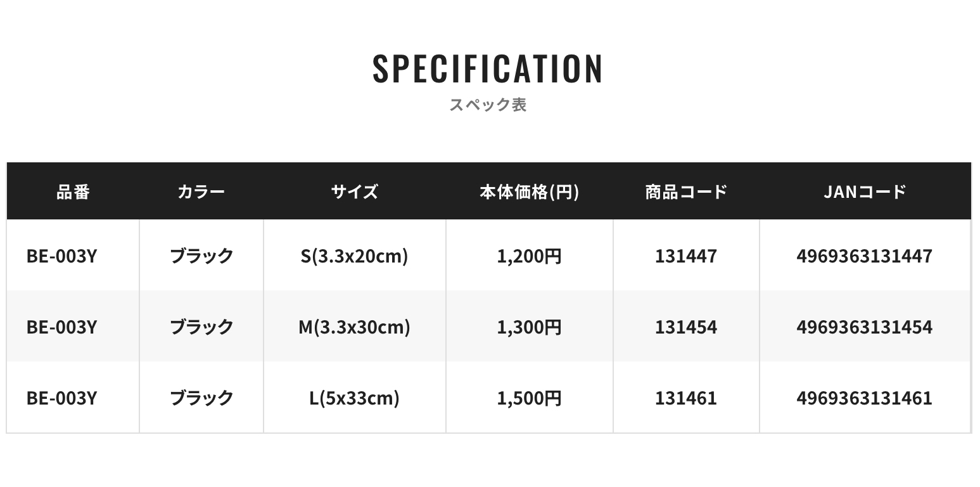
Task: Click product code 131447
Action: point(686,256)
